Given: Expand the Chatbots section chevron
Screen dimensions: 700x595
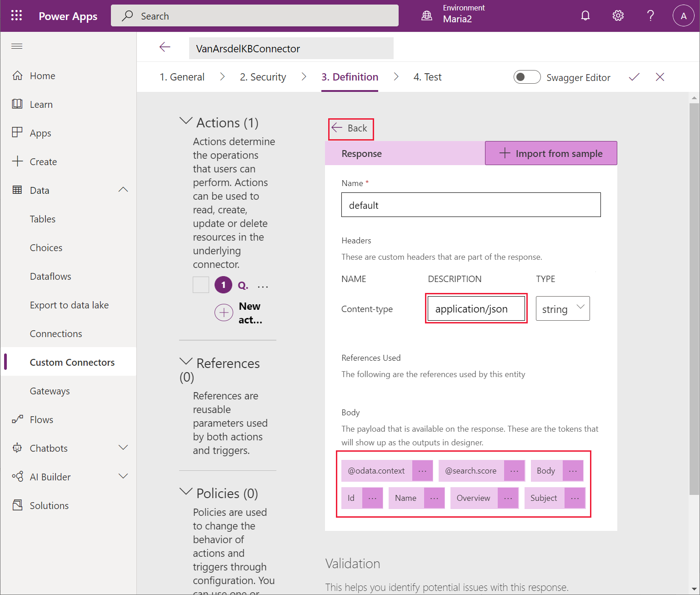Looking at the screenshot, I should (x=123, y=448).
